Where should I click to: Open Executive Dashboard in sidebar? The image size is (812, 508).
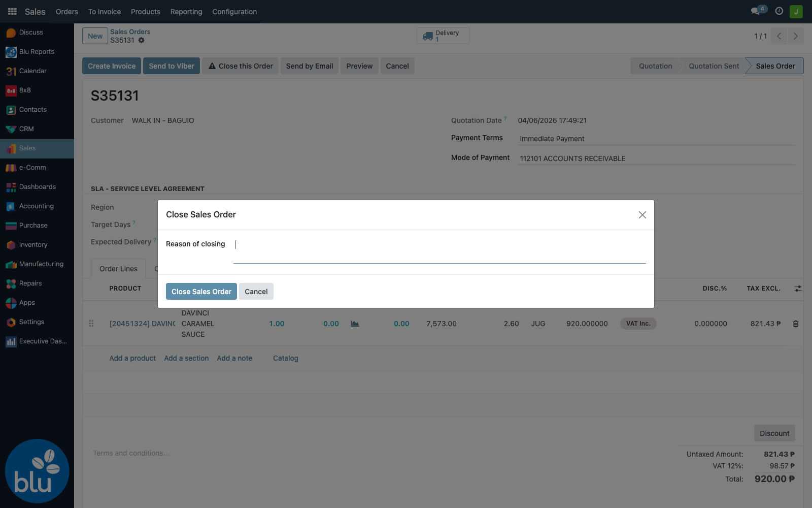pyautogui.click(x=37, y=341)
